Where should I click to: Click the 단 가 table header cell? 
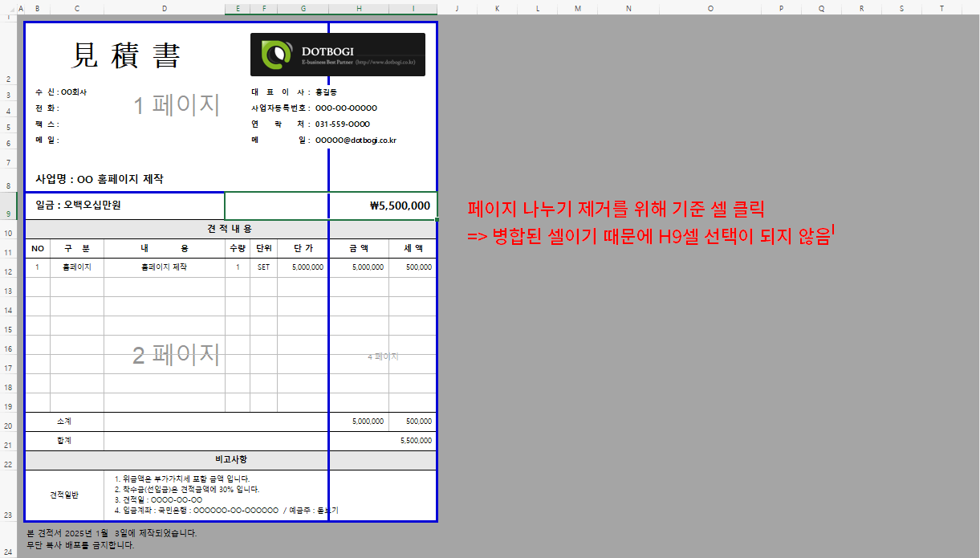(303, 248)
